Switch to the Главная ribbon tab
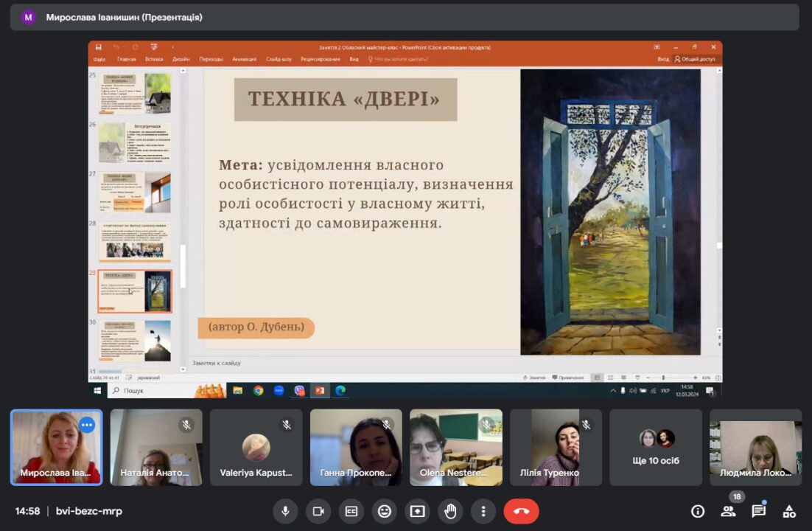The height and width of the screenshot is (531, 812). click(126, 59)
